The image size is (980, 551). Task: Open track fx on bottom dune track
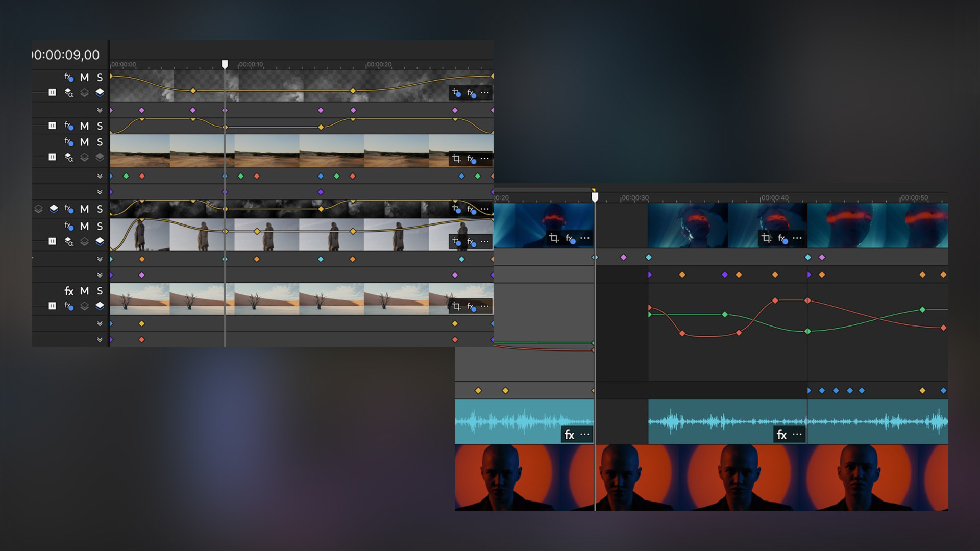point(69,291)
